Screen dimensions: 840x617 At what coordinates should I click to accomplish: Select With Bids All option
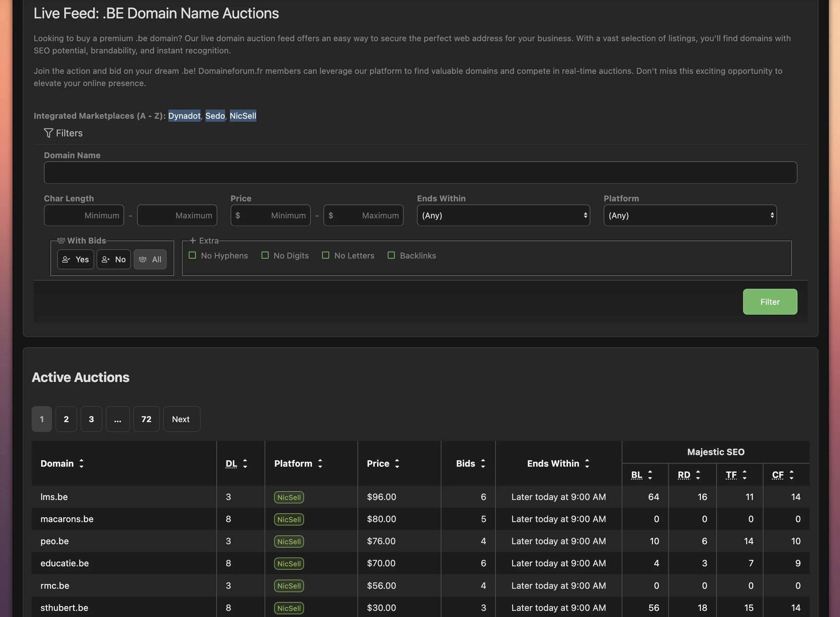150,259
